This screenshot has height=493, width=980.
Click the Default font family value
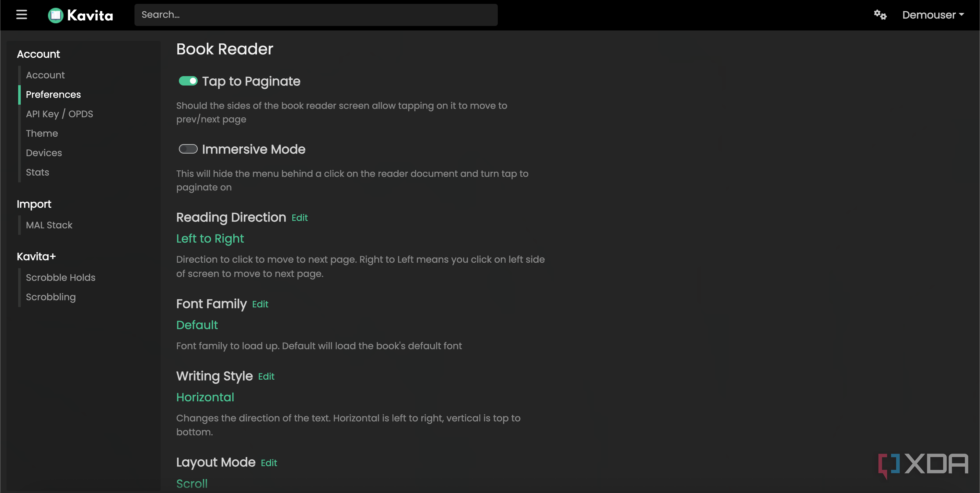(x=197, y=325)
